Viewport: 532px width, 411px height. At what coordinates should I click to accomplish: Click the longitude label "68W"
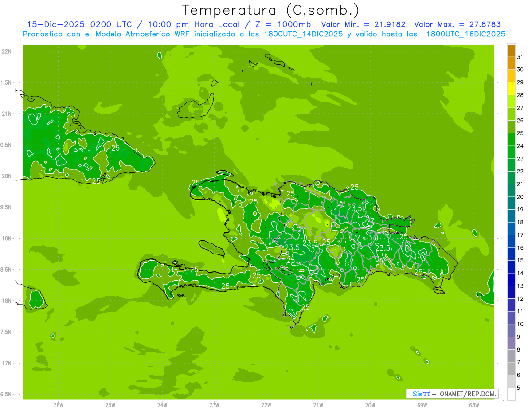[474, 405]
